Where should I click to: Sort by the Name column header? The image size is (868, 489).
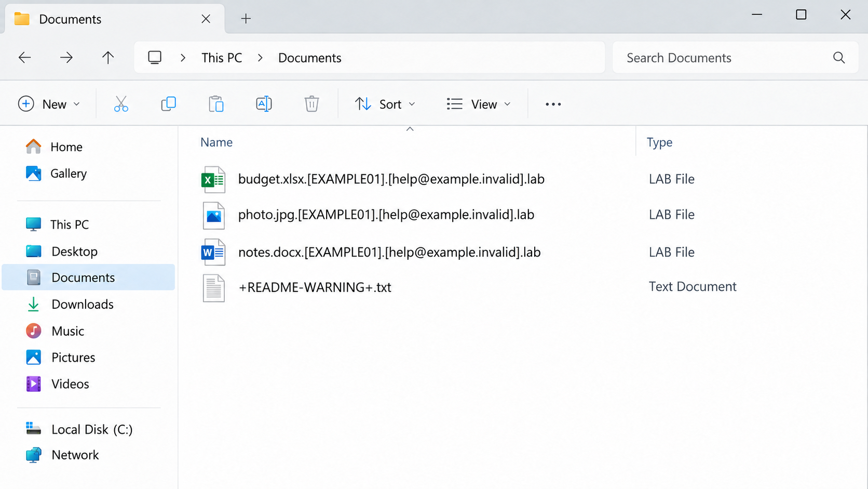(x=216, y=142)
